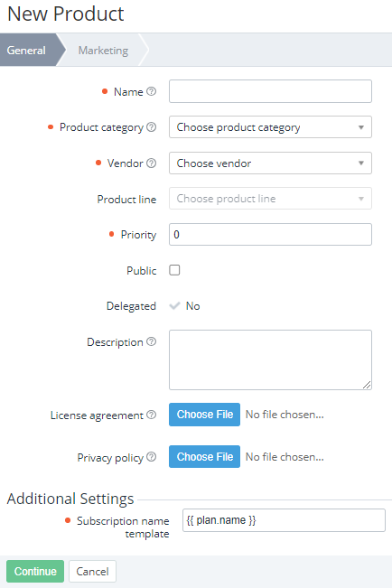Click the Subscription name template field
This screenshot has height=588, width=392.
(x=284, y=520)
